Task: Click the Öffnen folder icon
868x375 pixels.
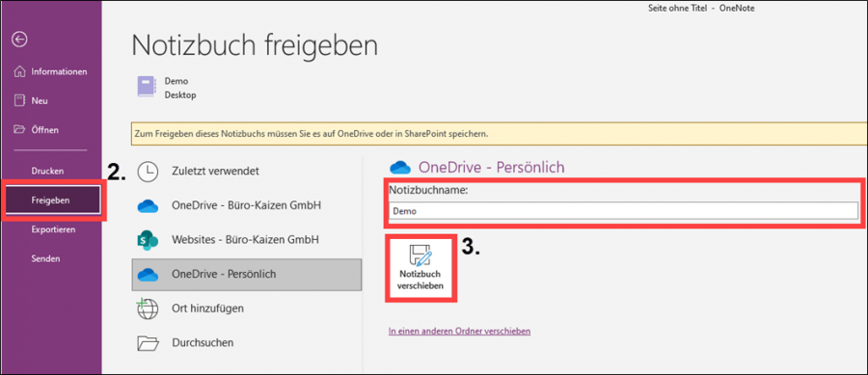Action: coord(20,130)
